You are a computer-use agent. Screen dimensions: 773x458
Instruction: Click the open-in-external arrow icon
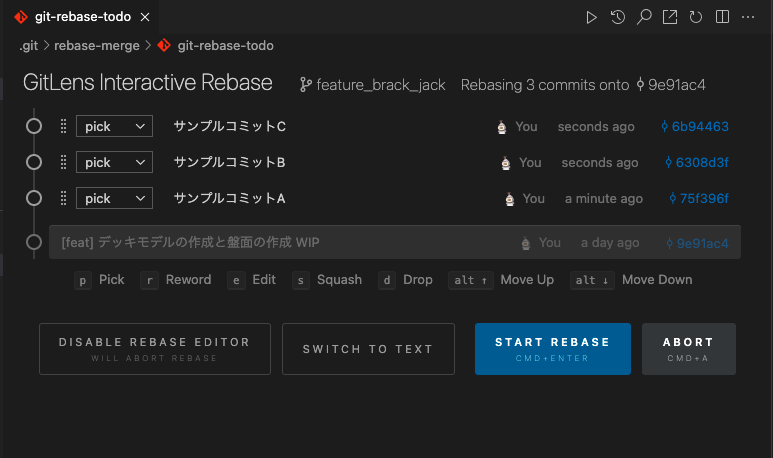(x=669, y=17)
